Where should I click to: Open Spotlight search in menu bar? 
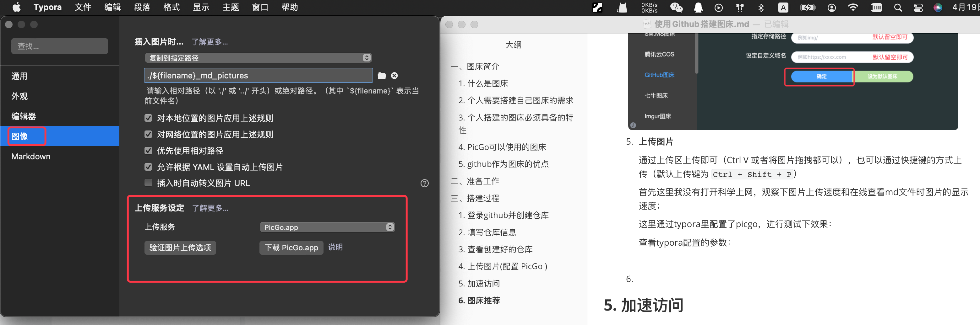pyautogui.click(x=898, y=8)
